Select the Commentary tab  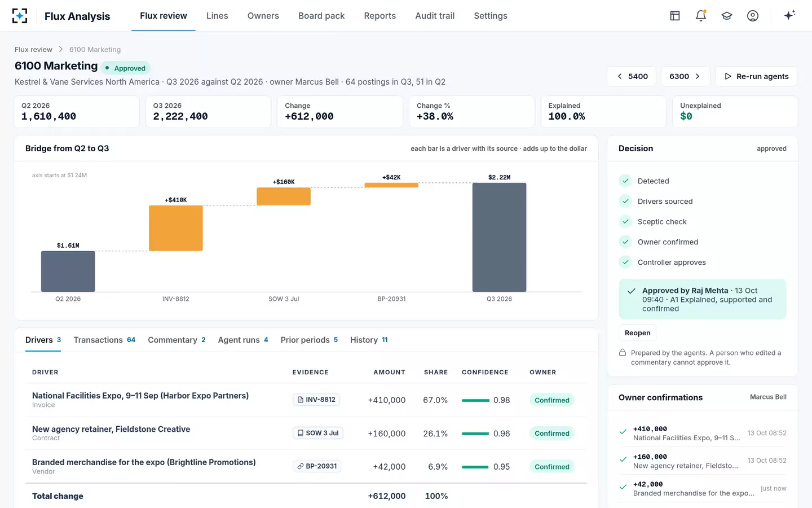pyautogui.click(x=176, y=340)
